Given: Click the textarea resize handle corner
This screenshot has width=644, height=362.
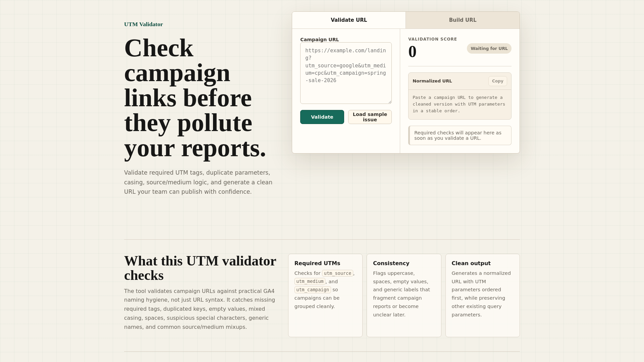Looking at the screenshot, I should coord(390,102).
